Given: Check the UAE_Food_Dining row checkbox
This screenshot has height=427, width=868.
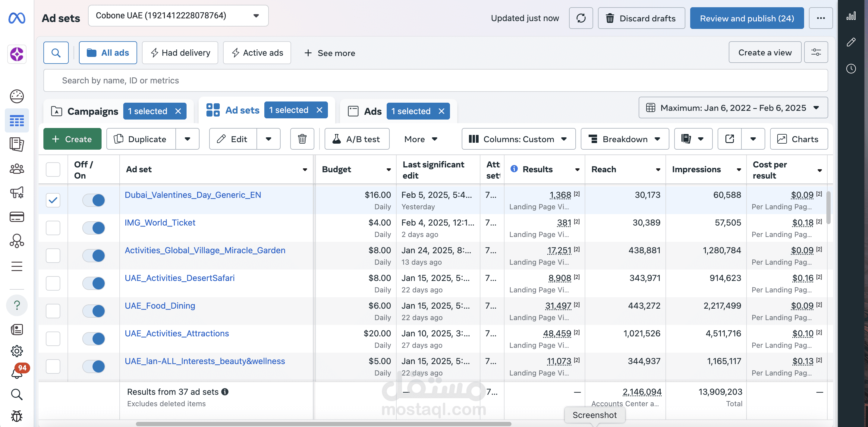Looking at the screenshot, I should pyautogui.click(x=53, y=311).
